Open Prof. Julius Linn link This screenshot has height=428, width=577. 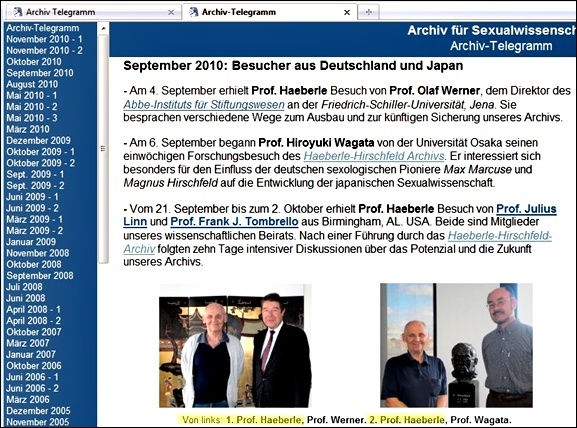coord(526,209)
